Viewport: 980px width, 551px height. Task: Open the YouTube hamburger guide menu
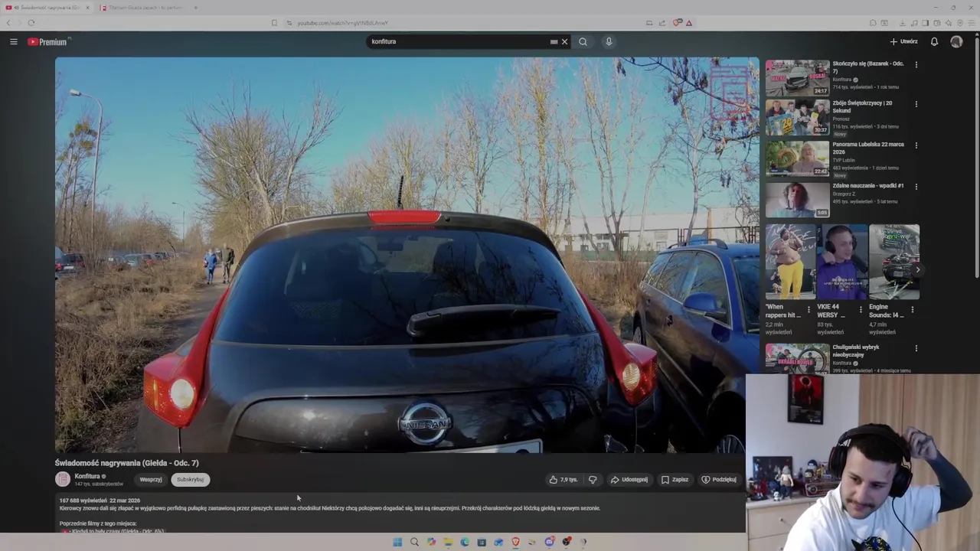pyautogui.click(x=14, y=41)
